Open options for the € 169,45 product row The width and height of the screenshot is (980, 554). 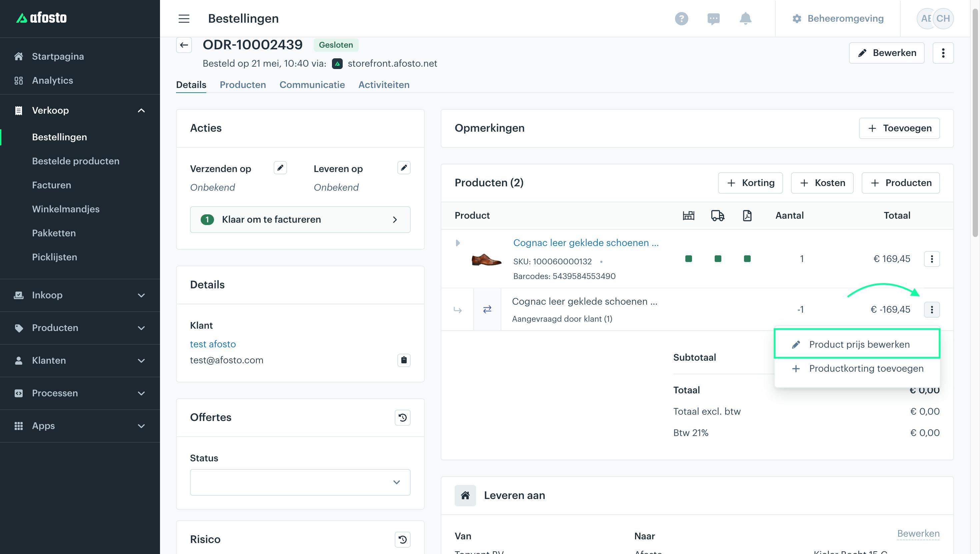[x=932, y=259]
